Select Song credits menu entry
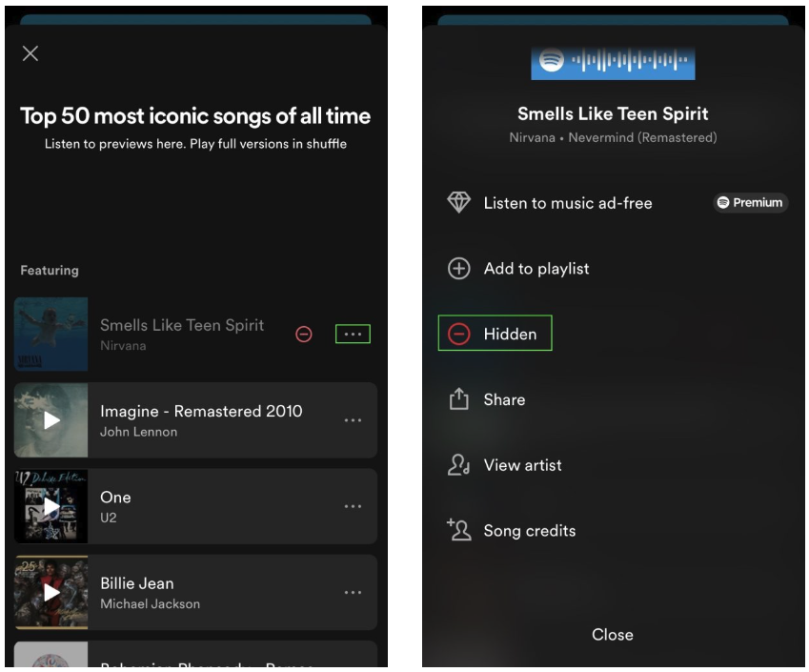809x672 pixels. point(529,531)
